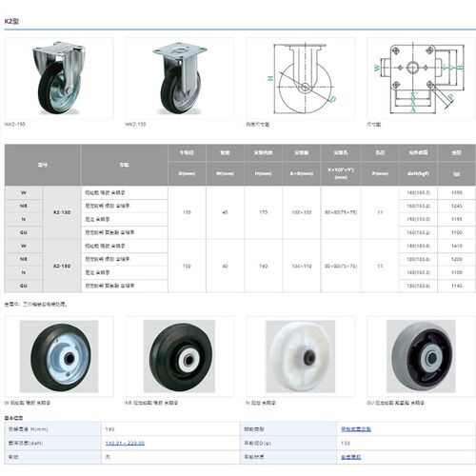This screenshot has width=476, height=476.
Task: Select the plate size cell 104×110
Action: click(x=302, y=266)
